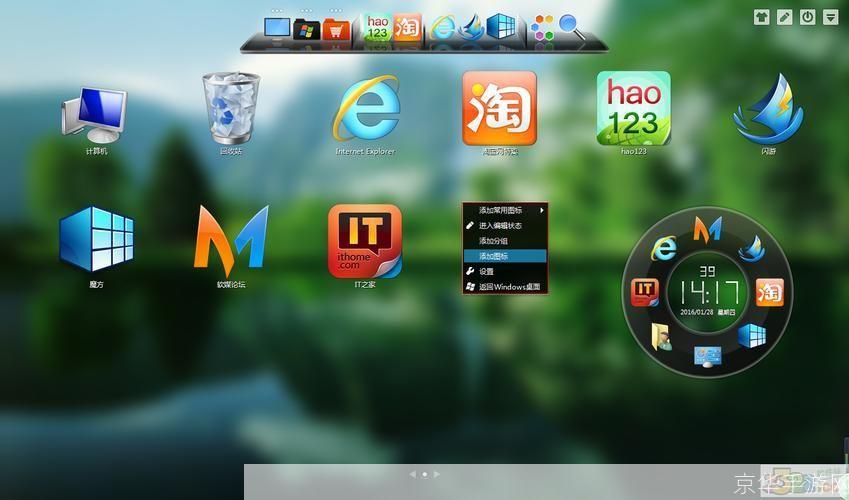849x500 pixels.
Task: Choose 添加图标 in the context menu
Action: 505,256
